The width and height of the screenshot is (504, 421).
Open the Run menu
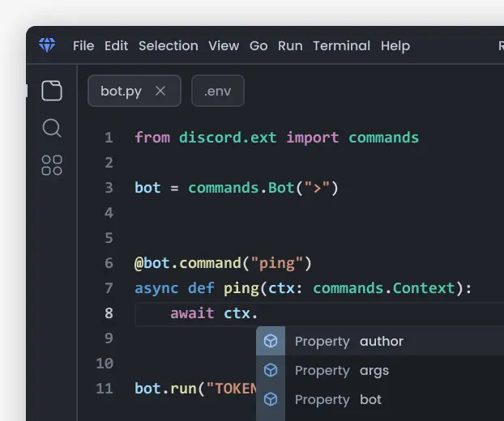(x=290, y=46)
